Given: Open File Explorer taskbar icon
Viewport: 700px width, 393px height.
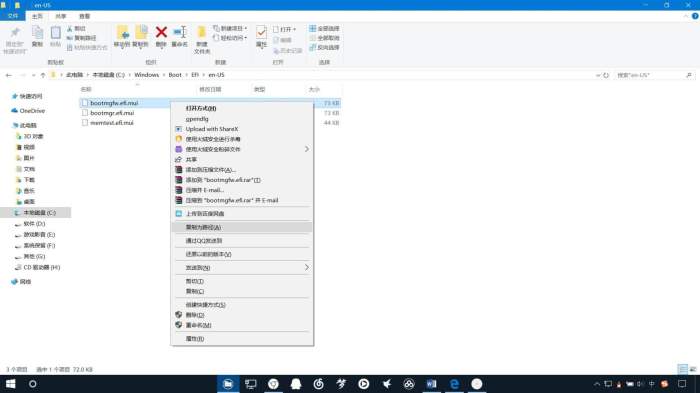Looking at the screenshot, I should pyautogui.click(x=228, y=384).
